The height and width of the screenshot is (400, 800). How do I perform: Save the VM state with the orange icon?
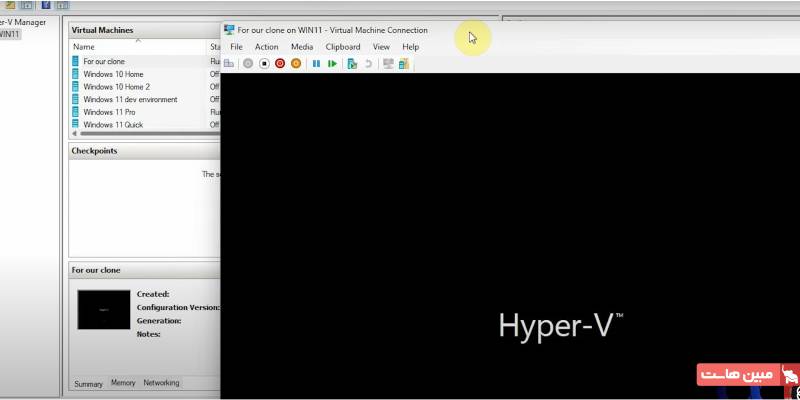click(x=296, y=64)
